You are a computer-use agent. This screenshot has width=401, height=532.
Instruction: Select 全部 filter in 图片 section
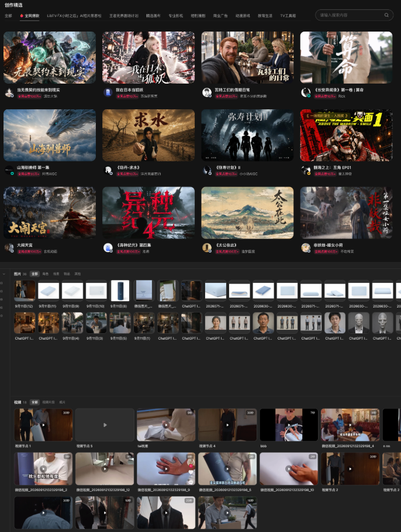(x=34, y=274)
